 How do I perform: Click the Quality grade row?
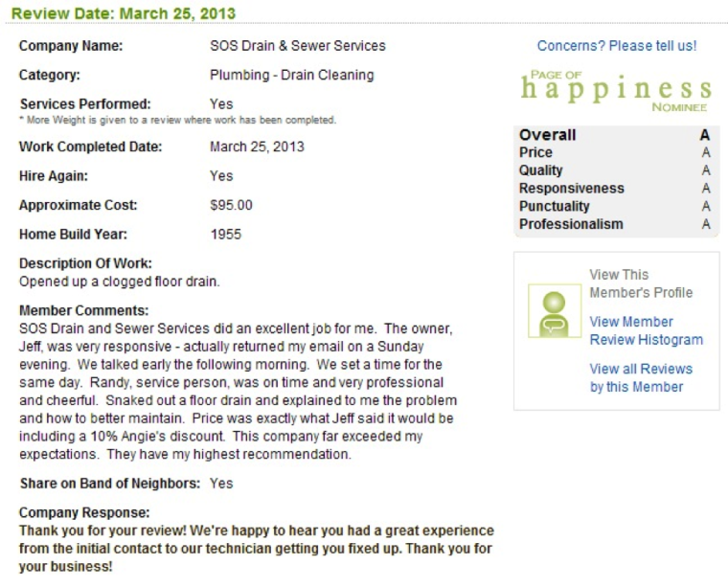click(615, 170)
